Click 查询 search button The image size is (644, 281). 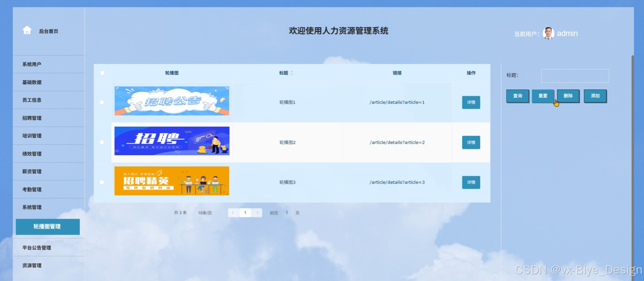518,96
